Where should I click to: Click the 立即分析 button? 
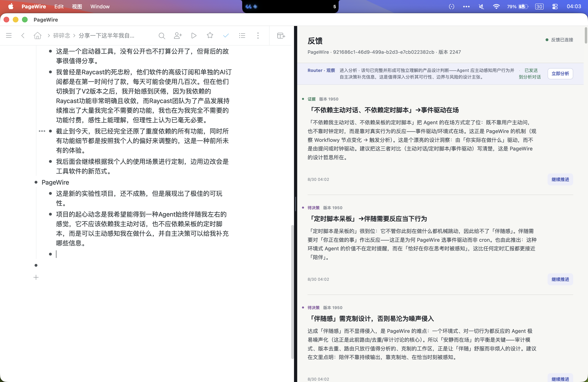(x=560, y=74)
